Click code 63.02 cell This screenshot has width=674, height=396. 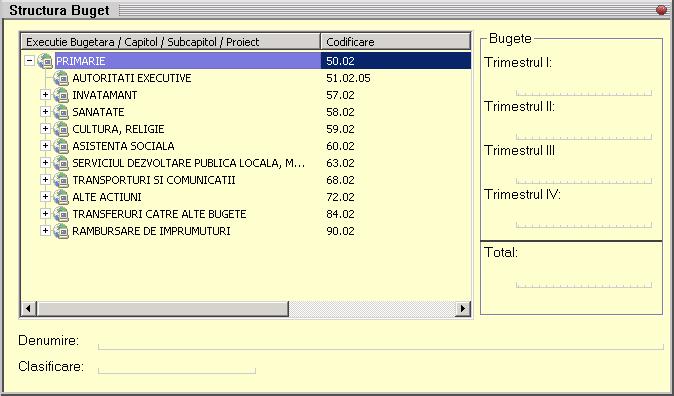(x=340, y=163)
